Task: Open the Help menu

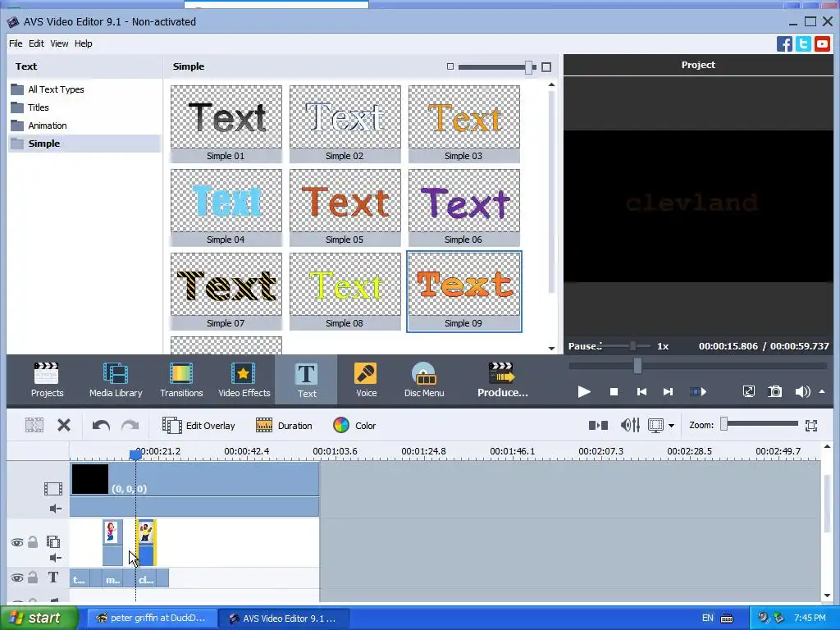Action: click(83, 43)
